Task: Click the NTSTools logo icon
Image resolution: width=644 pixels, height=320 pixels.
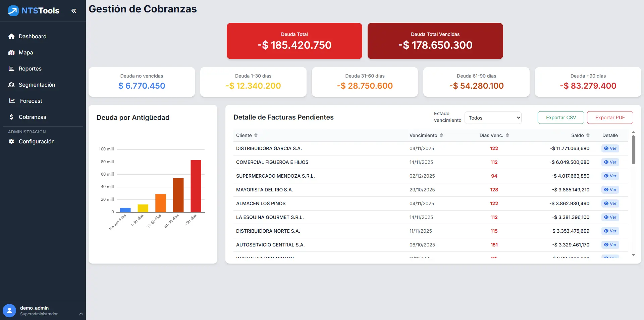Action: click(13, 11)
